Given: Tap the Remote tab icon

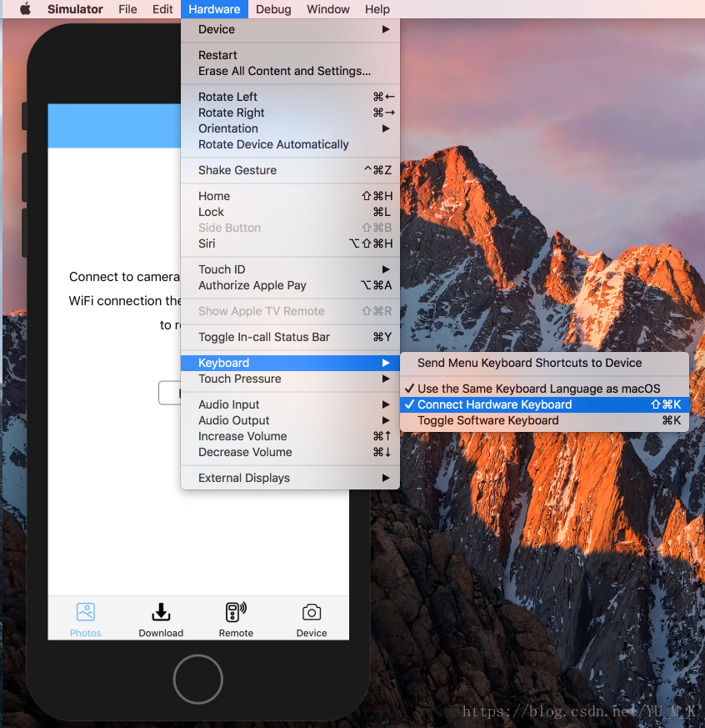Looking at the screenshot, I should 236,612.
